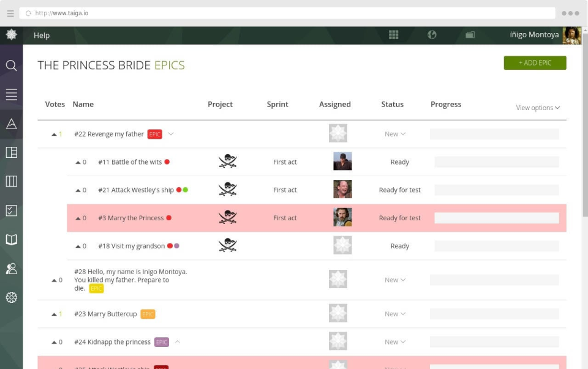Open the Kanban columns icon in sidebar
The width and height of the screenshot is (588, 369).
11,181
